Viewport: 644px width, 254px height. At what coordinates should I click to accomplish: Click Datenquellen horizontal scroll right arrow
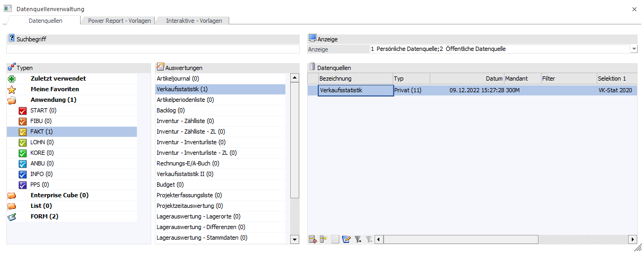(x=633, y=240)
